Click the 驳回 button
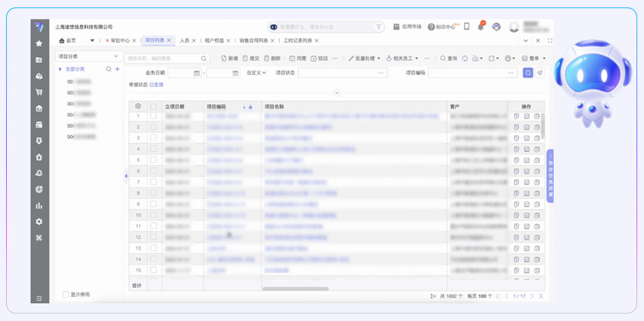The height and width of the screenshot is (321, 644). coord(319,58)
